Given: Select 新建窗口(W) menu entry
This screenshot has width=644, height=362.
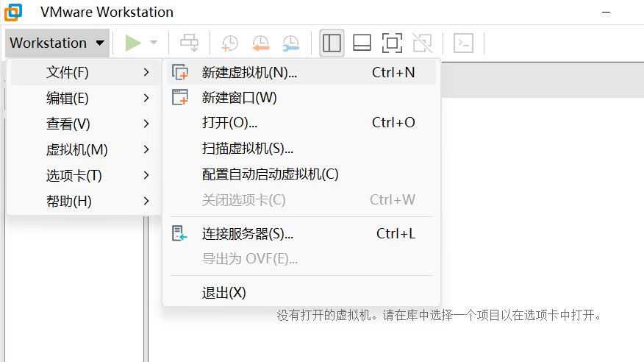Looking at the screenshot, I should [x=301, y=97].
